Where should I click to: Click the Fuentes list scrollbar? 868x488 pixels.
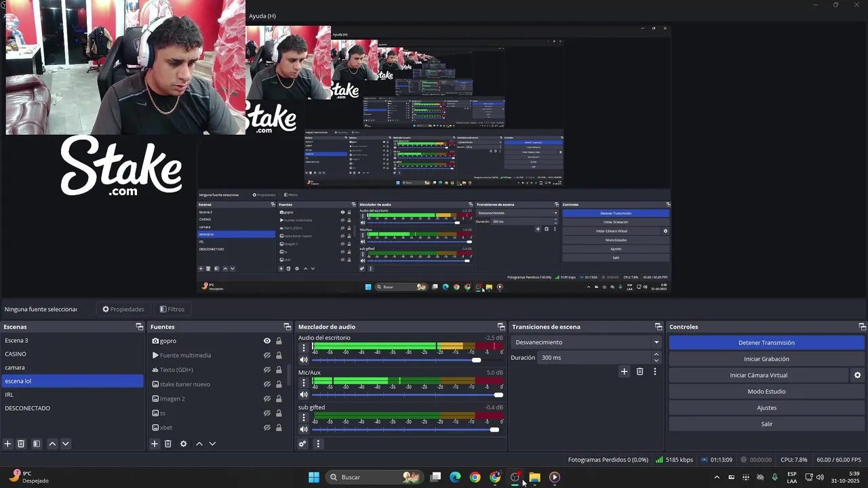pyautogui.click(x=290, y=373)
